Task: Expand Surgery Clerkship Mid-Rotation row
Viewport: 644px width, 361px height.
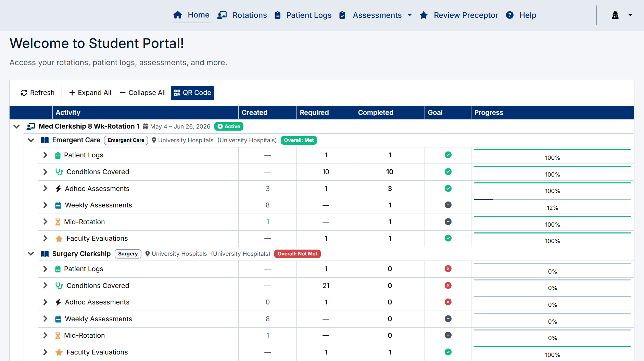Action: pyautogui.click(x=45, y=335)
